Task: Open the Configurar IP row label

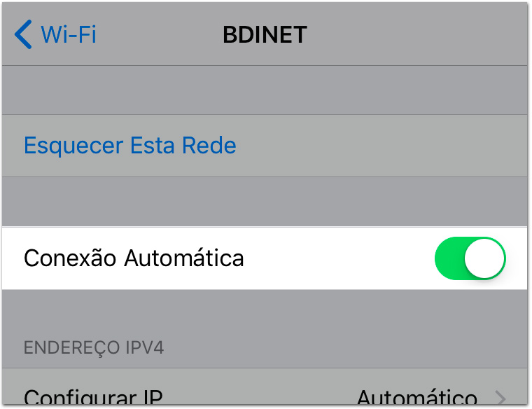Action: 93,396
